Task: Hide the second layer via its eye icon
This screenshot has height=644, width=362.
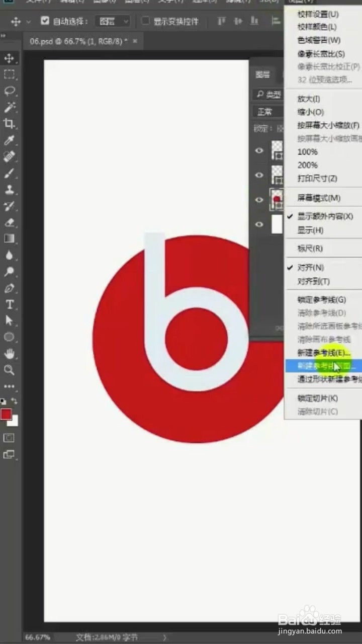Action: pos(259,175)
